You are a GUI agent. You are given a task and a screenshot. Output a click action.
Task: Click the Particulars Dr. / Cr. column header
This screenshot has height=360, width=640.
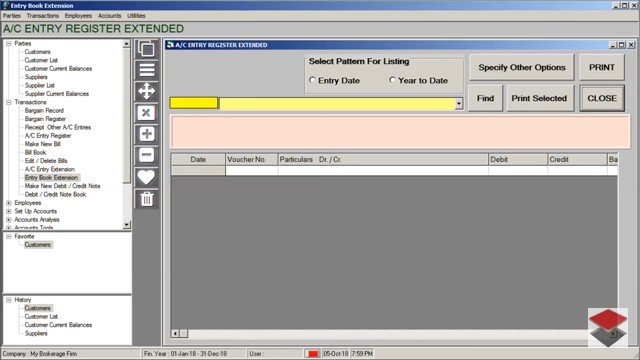point(383,160)
